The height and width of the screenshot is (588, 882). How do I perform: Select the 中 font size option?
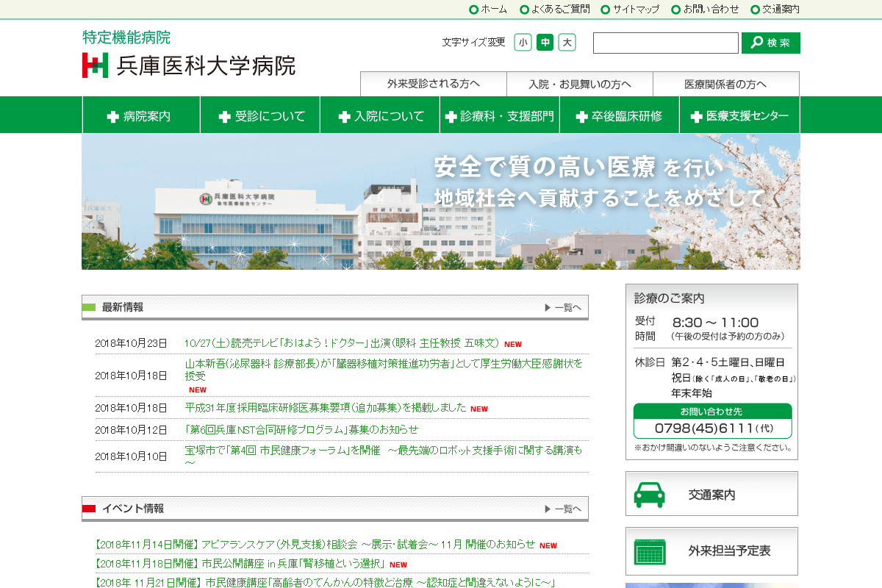point(544,43)
